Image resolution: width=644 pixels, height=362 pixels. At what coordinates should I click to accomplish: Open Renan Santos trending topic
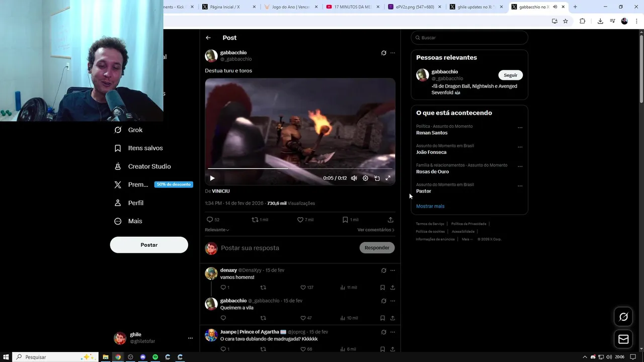click(432, 133)
